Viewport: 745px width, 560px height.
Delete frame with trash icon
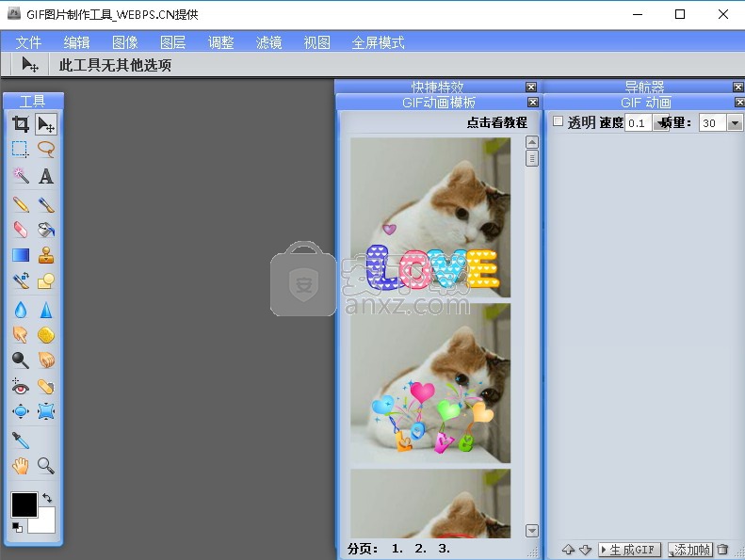coord(722,550)
